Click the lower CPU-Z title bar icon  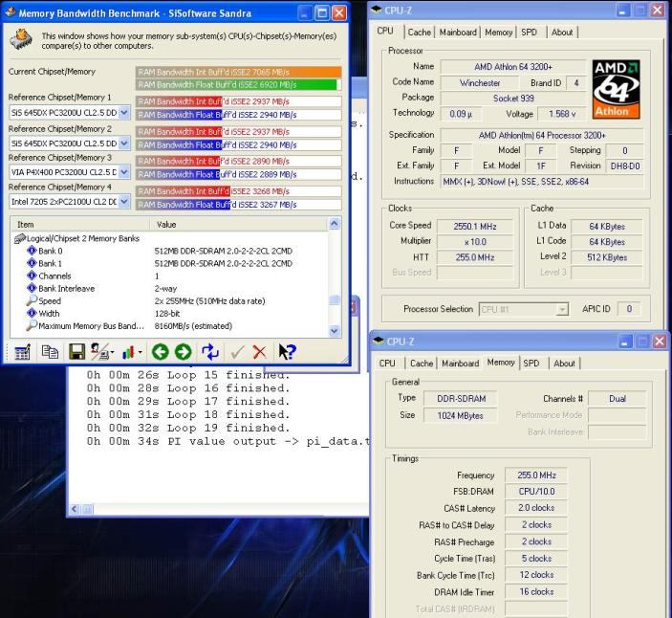click(x=379, y=341)
